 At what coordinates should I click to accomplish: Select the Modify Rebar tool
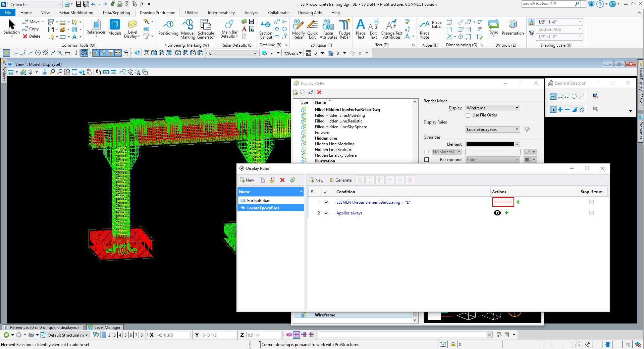pos(298,29)
